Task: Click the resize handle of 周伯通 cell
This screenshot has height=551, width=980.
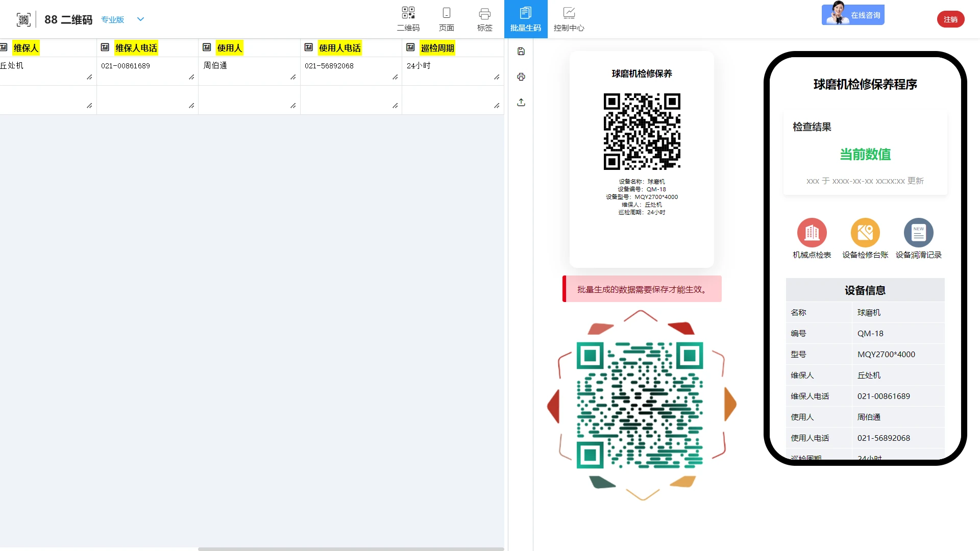Action: 293,77
